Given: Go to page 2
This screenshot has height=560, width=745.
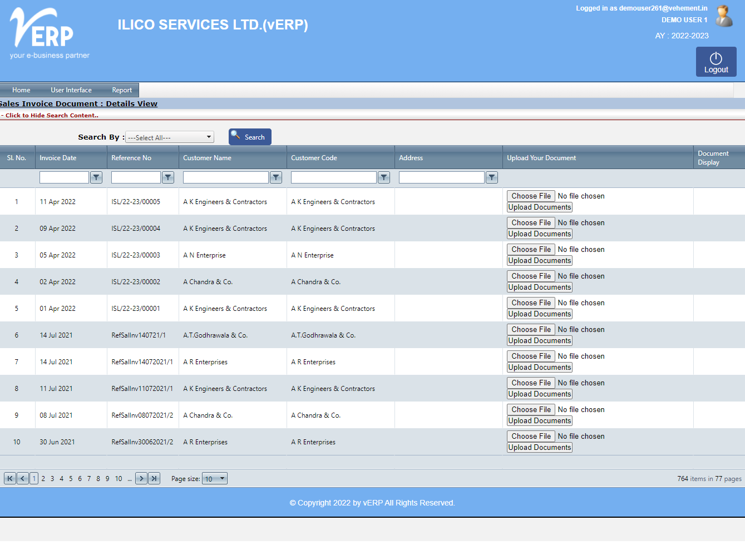Looking at the screenshot, I should pos(43,479).
